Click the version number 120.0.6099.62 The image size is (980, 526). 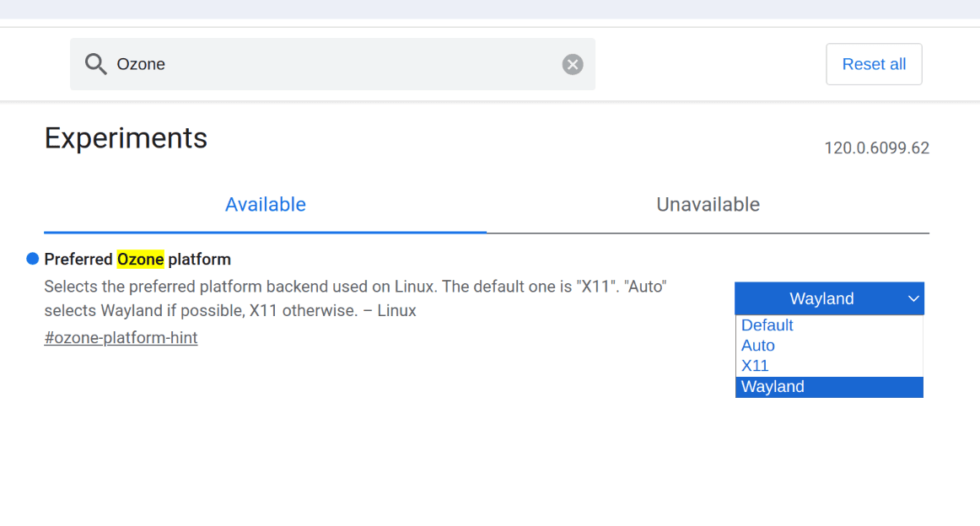(x=876, y=148)
